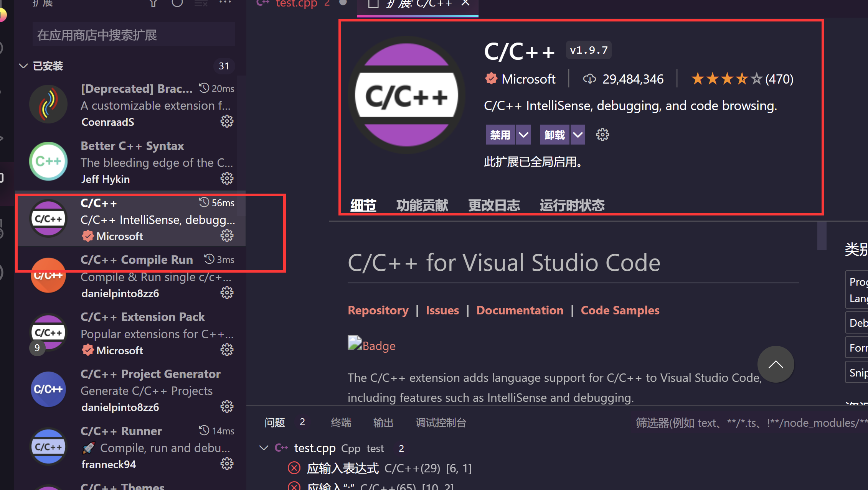Click the star rating for C/C++
868x490 pixels.
tap(726, 79)
